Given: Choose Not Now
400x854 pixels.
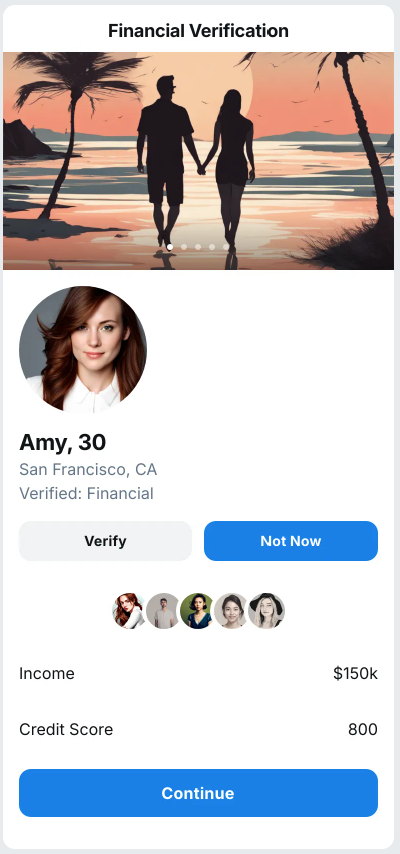Looking at the screenshot, I should coord(291,541).
